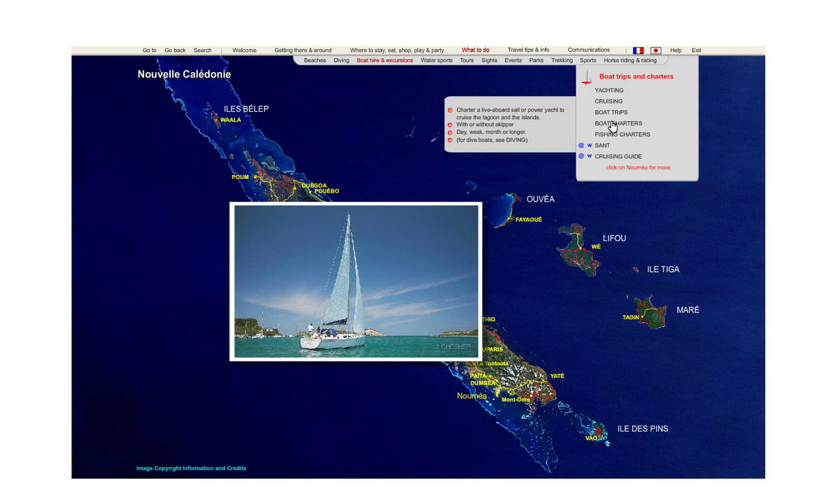Click 'click on Nouméa for more'
Image resolution: width=835 pixels, height=504 pixels.
point(638,167)
